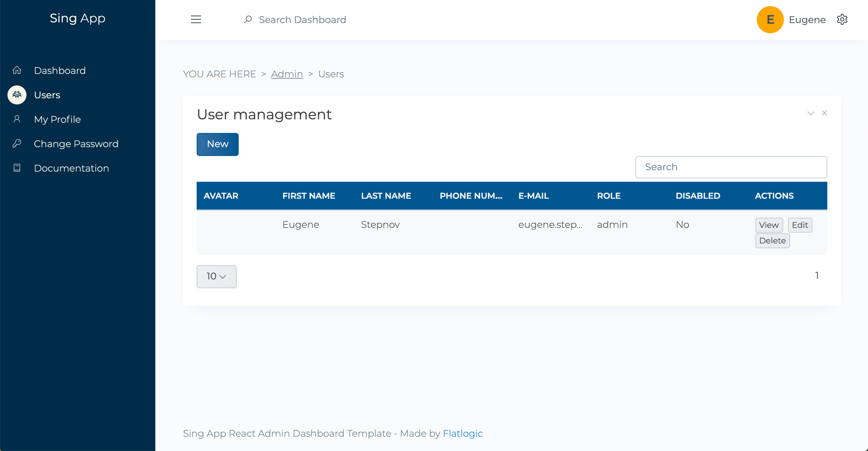Click the Change Password key icon
This screenshot has height=451, width=868.
click(17, 143)
